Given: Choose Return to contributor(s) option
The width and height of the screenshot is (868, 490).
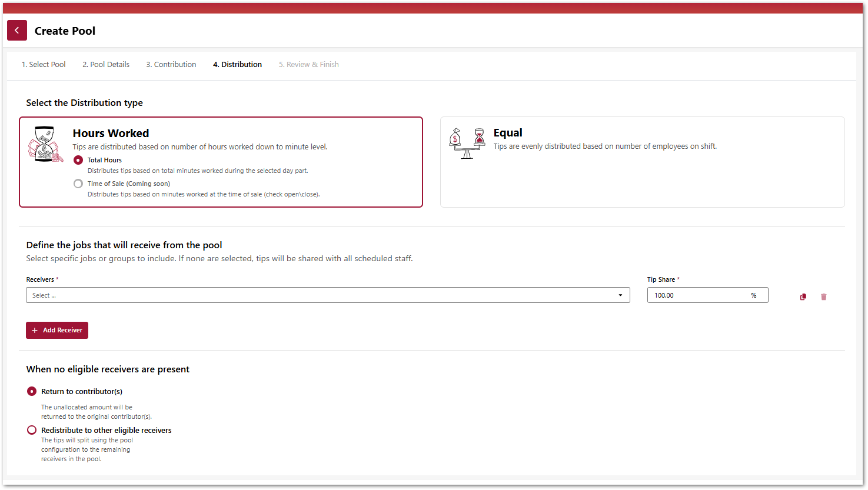Looking at the screenshot, I should (32, 391).
